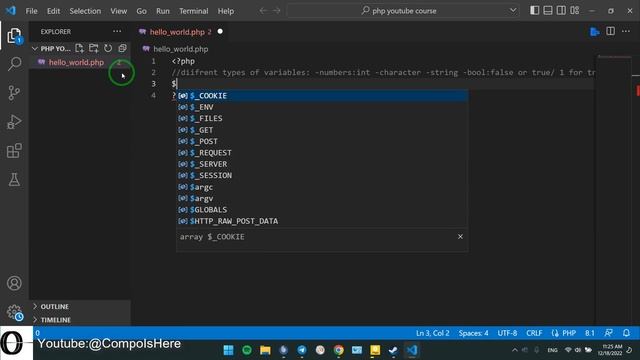Select $_COOKIE suggestion
640x360 pixels.
coord(322,96)
